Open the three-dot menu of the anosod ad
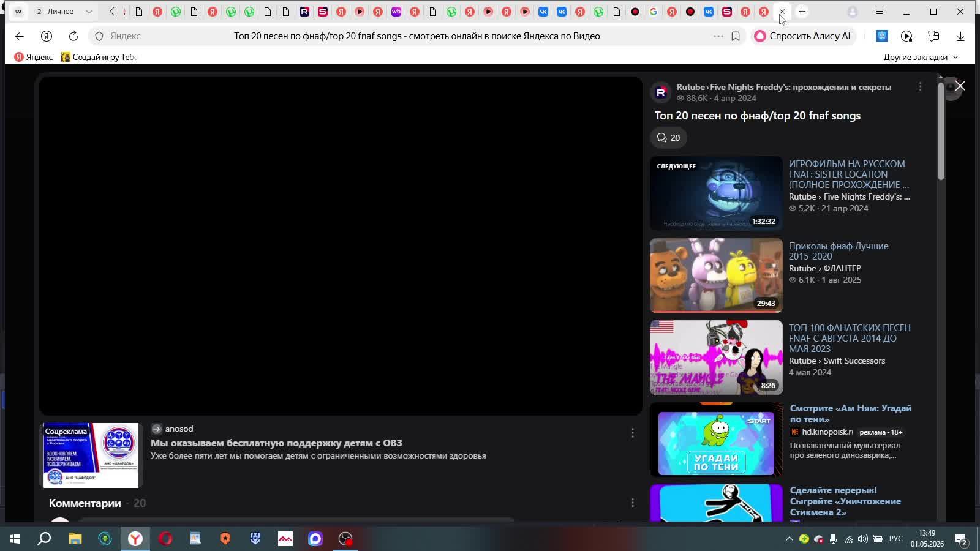Screen dimensions: 980x551 (x=633, y=433)
